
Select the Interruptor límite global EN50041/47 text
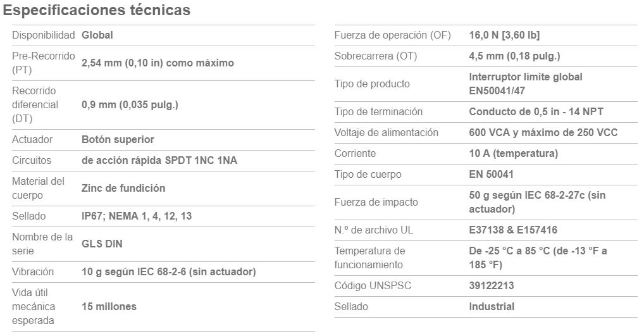pos(526,84)
